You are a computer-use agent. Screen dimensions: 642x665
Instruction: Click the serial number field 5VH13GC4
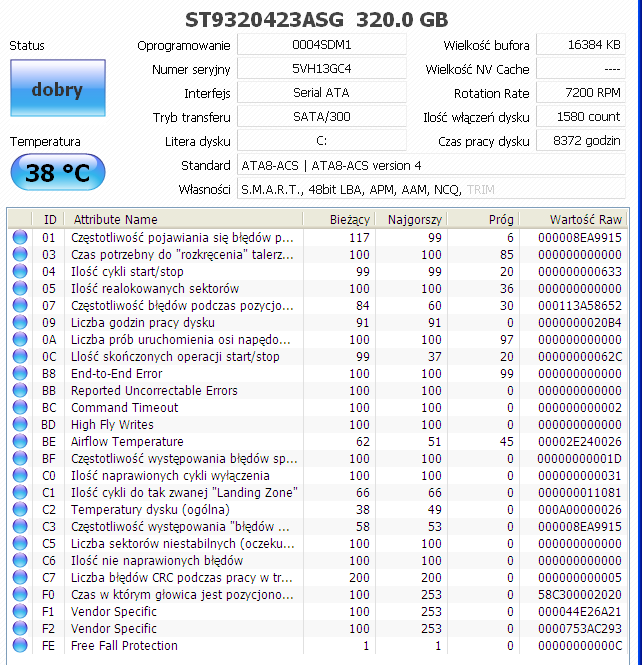tap(322, 69)
